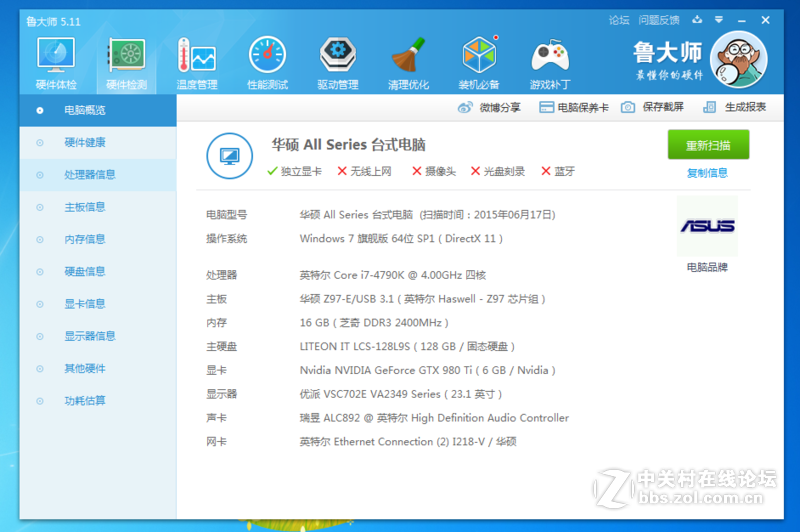
Task: Open 游戏补丁 gamepad icon
Action: (x=550, y=63)
